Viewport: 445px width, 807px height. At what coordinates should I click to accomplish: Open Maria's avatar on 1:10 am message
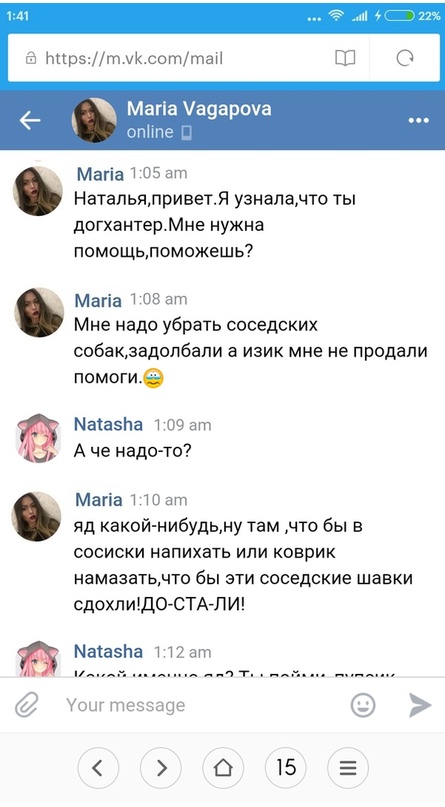coord(37,516)
